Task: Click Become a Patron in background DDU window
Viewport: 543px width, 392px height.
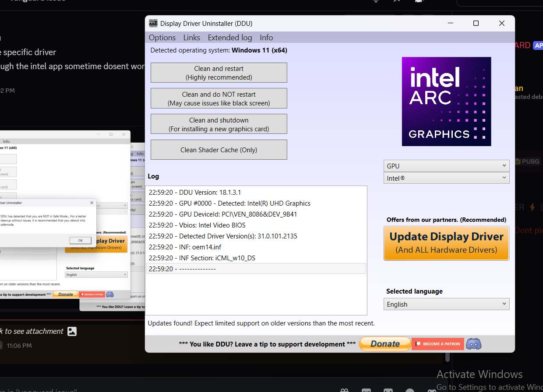Action: pyautogui.click(x=92, y=294)
